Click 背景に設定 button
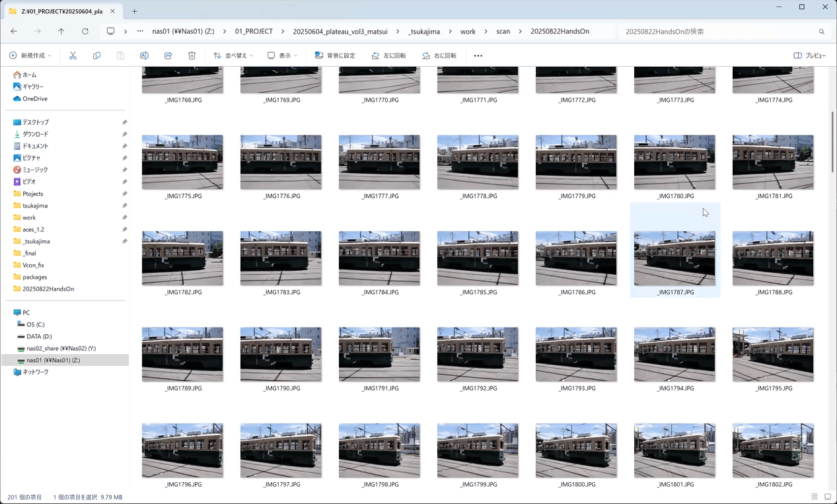 point(335,55)
